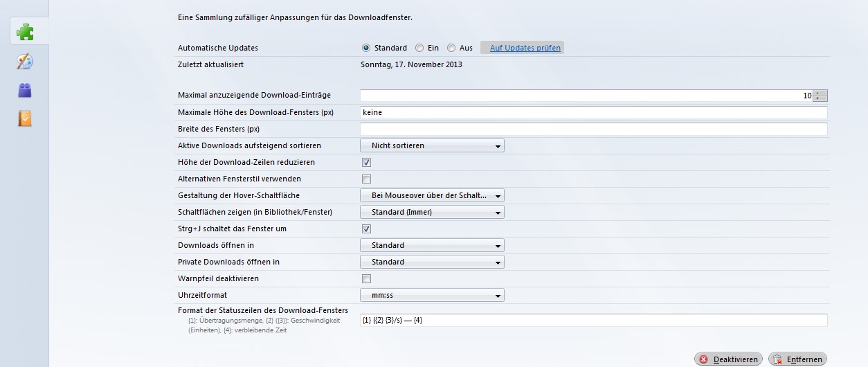Select the Ein automatic updates option
The image size is (868, 367).
[419, 48]
